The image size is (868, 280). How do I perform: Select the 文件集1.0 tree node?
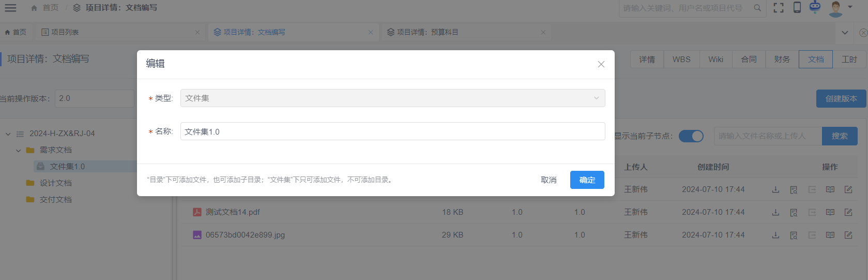click(67, 167)
